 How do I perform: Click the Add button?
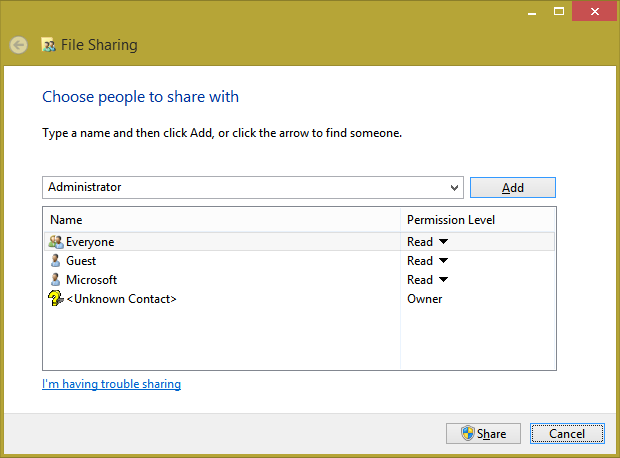tap(513, 187)
